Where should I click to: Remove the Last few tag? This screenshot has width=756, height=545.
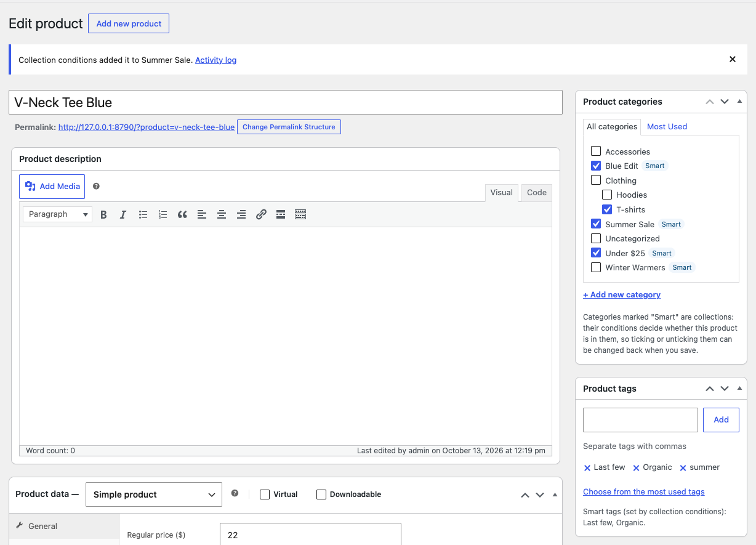click(x=587, y=468)
